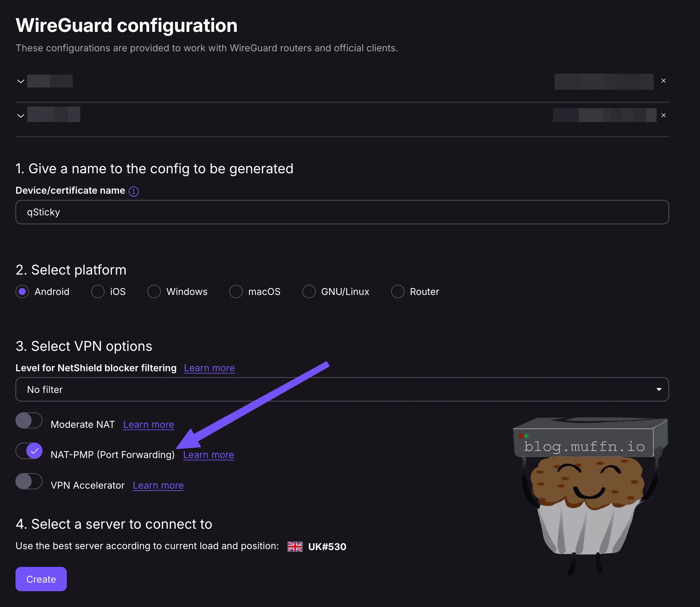Viewport: 700px width, 607px height.
Task: Open the NetShield filter level dropdown
Action: (x=342, y=390)
